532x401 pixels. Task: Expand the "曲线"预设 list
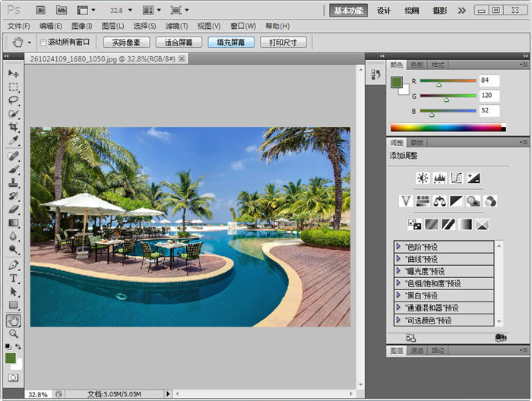(399, 259)
